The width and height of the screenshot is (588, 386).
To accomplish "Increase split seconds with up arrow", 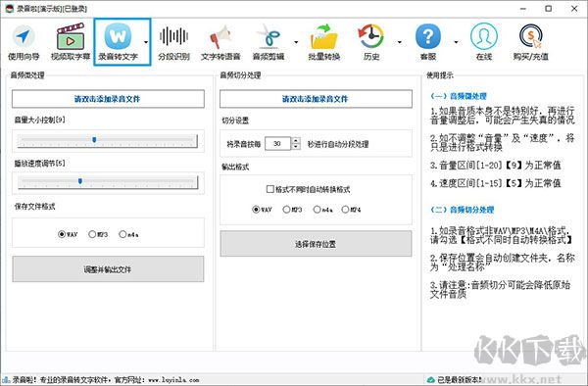I will coord(296,140).
